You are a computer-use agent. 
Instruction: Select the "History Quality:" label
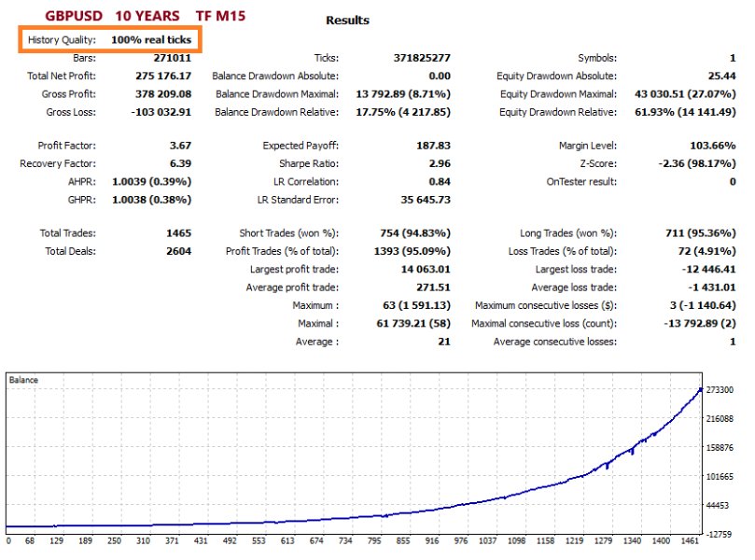(x=62, y=39)
